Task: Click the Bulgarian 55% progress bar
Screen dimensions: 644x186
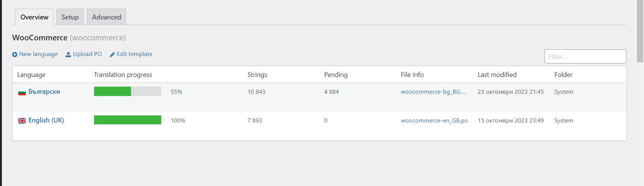Action: pos(127,92)
